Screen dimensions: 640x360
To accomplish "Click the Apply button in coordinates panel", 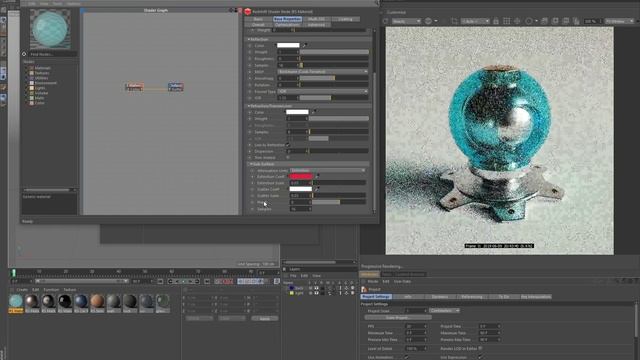I will coord(264,318).
